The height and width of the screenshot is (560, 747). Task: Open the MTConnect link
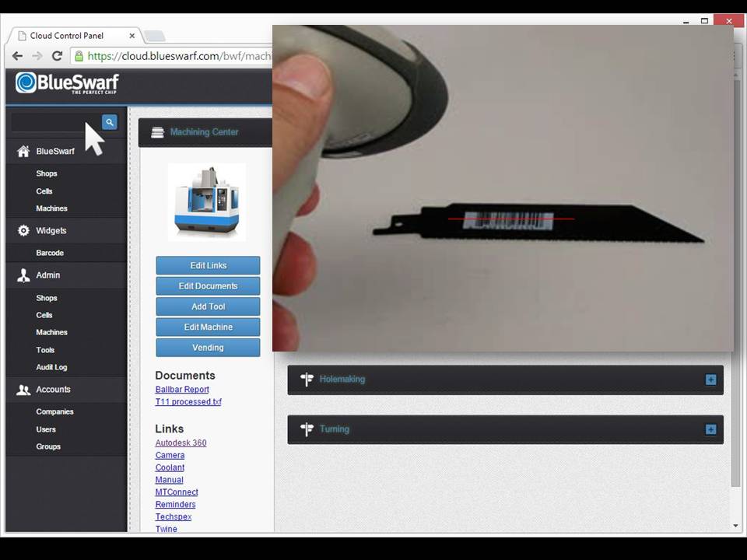(177, 492)
